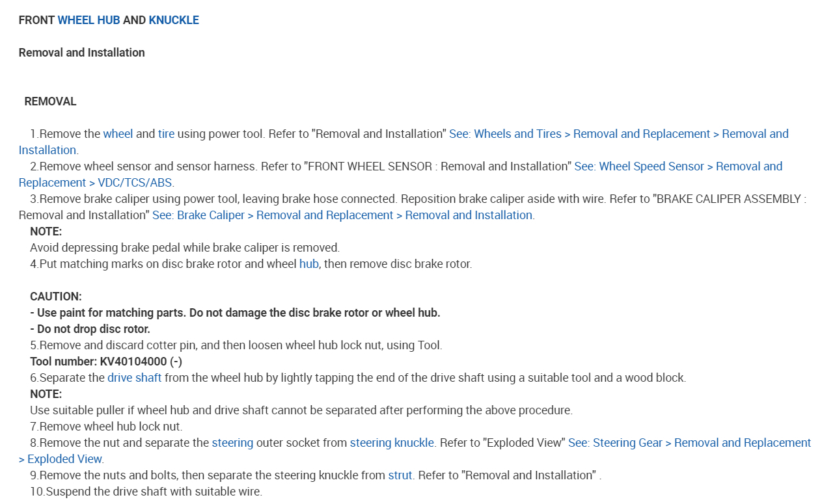Image resolution: width=833 pixels, height=504 pixels.
Task: Click step 10 'Suspend the drive shaft' text
Action: pos(146,492)
